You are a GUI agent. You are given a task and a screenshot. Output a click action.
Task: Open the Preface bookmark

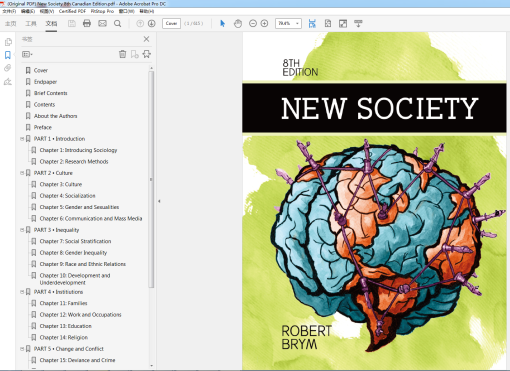[x=43, y=127]
